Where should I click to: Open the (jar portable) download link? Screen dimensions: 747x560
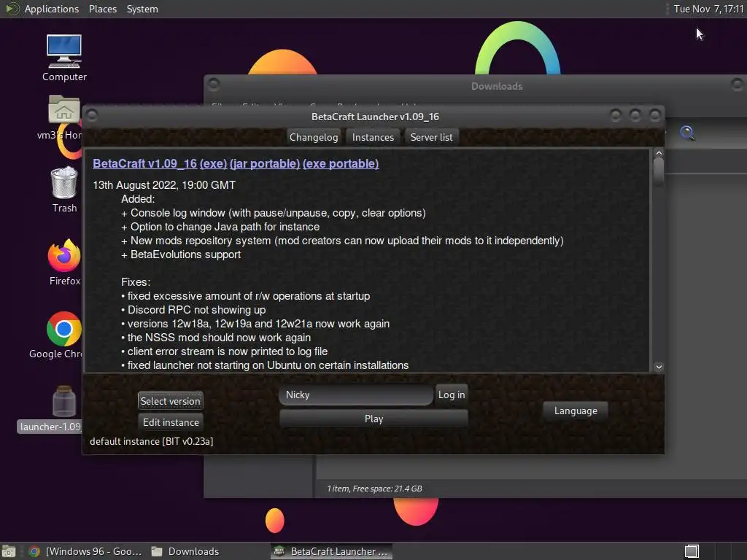[x=264, y=163]
